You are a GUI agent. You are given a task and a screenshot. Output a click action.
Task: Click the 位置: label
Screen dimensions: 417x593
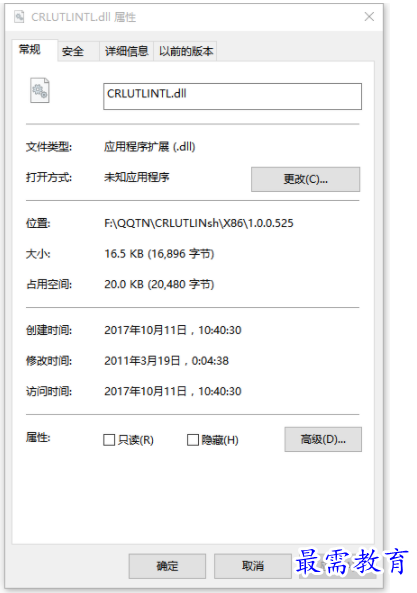tap(38, 223)
